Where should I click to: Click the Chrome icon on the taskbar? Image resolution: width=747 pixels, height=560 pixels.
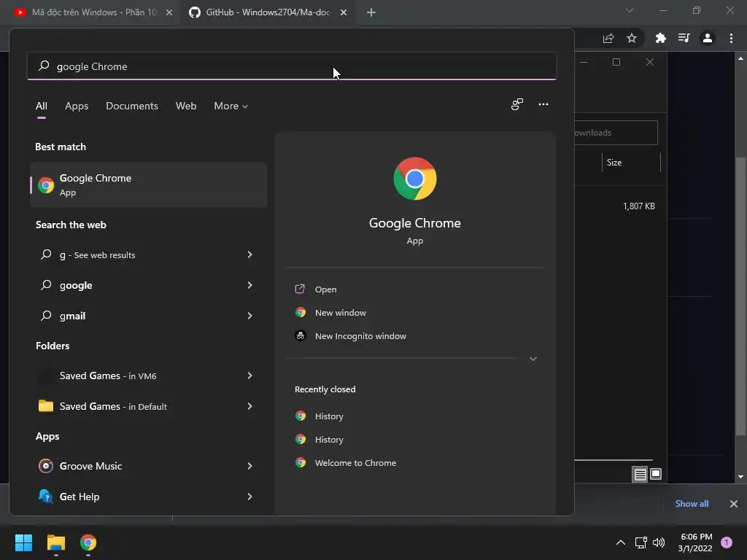tap(88, 542)
